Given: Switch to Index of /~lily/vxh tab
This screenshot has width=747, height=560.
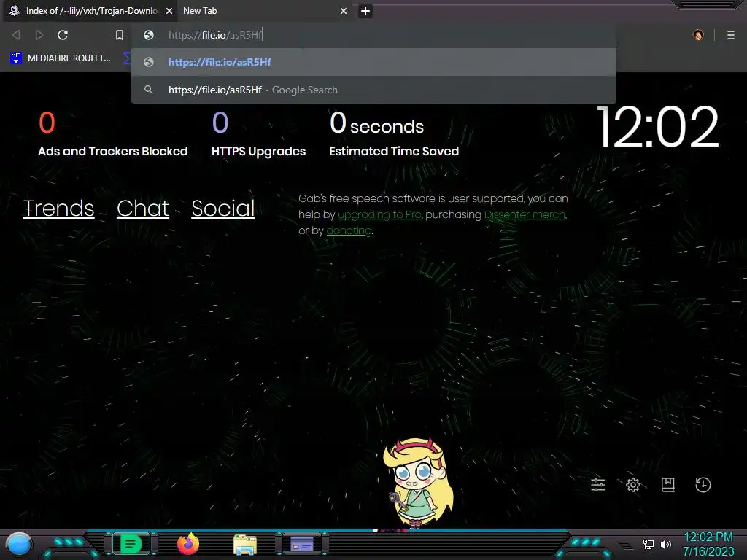Looking at the screenshot, I should 90,11.
